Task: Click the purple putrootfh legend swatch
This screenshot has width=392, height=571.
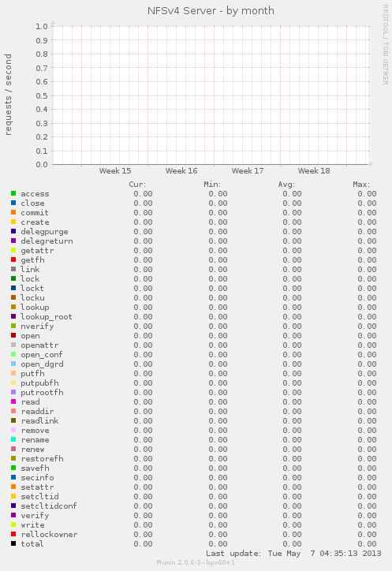Action: 13,392
